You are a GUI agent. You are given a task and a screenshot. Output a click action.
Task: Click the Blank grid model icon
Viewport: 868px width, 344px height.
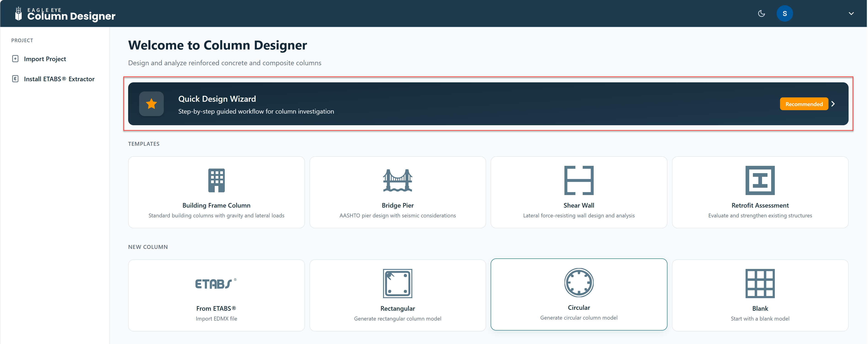tap(760, 283)
